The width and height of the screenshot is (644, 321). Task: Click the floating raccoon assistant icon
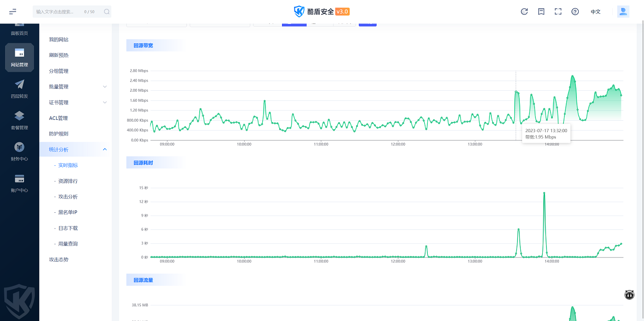coord(629,295)
